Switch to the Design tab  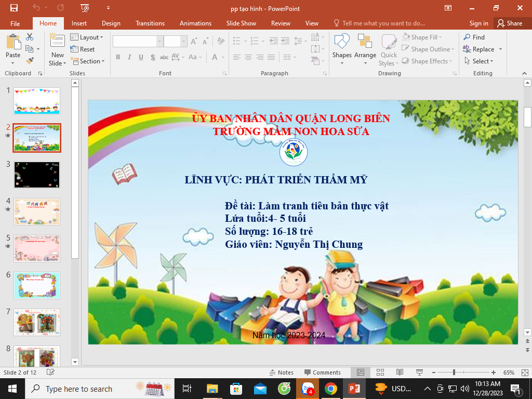point(111,23)
